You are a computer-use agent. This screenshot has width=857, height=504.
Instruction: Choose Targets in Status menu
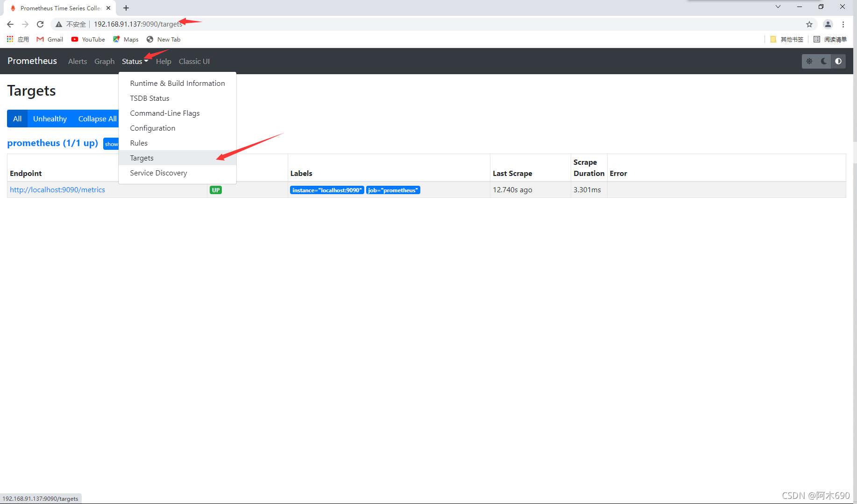pyautogui.click(x=177, y=158)
